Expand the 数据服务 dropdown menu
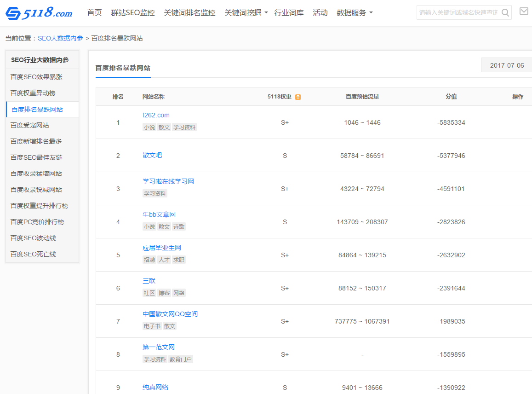This screenshot has width=532, height=394. 355,13
